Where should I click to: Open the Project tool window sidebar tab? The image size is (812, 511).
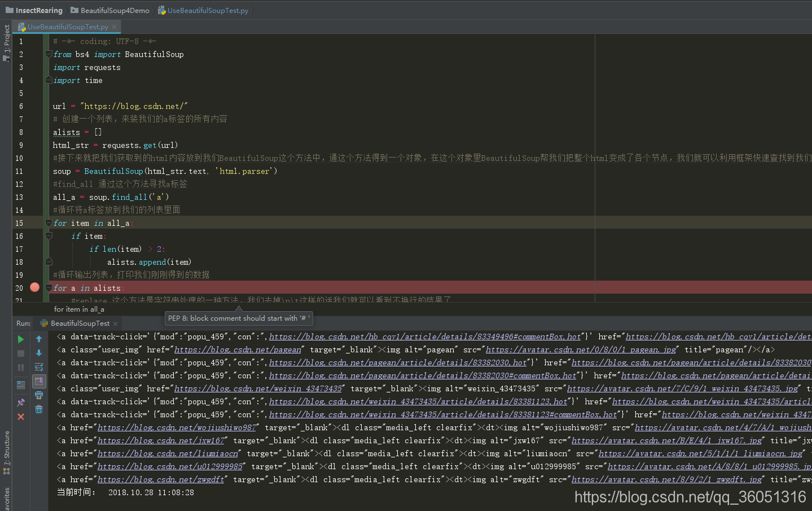click(x=6, y=42)
